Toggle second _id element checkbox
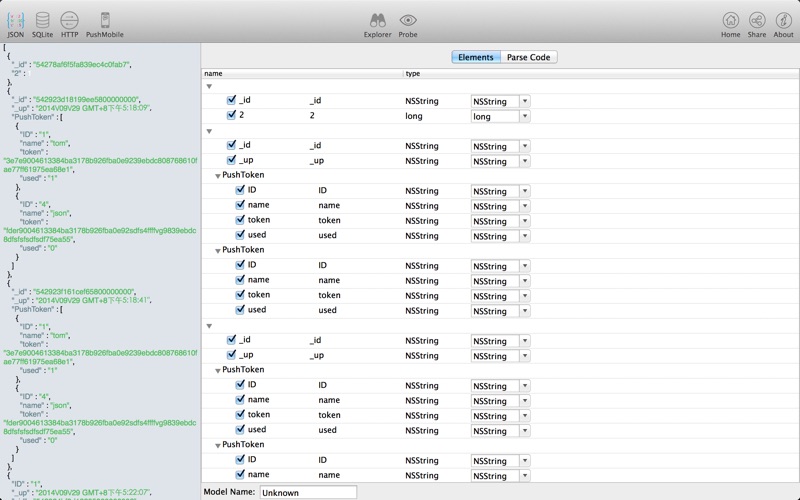 (232, 145)
